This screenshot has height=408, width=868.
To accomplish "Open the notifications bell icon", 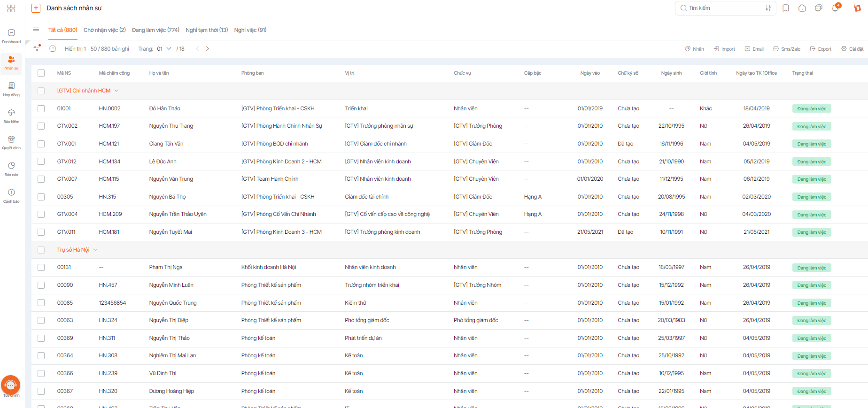I will coord(835,8).
